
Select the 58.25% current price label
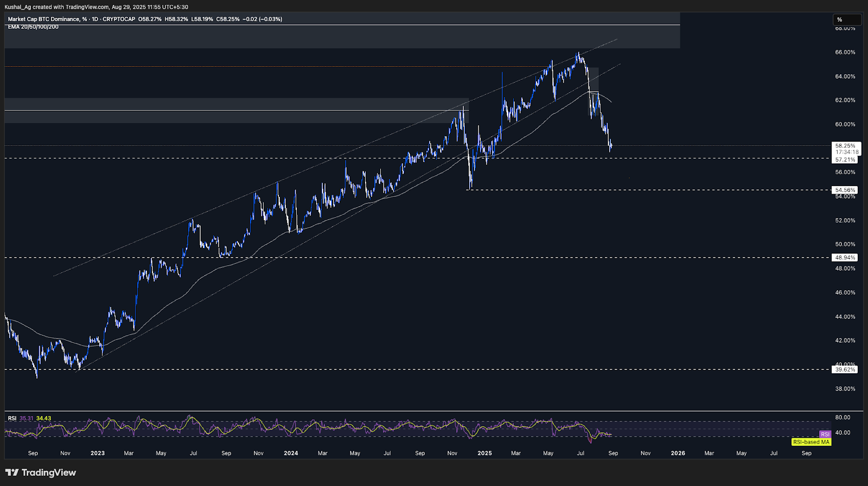[x=845, y=146]
